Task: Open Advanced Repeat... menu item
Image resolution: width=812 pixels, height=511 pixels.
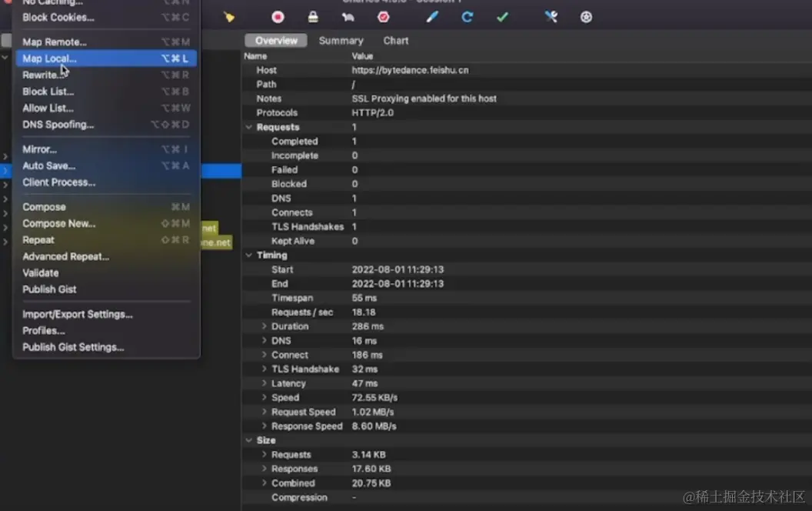Action: point(106,256)
